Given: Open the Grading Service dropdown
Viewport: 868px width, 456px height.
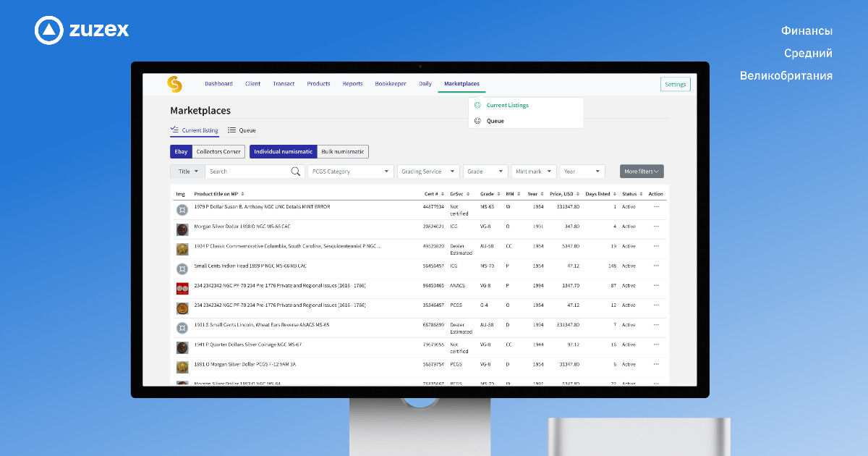Looking at the screenshot, I should click(x=428, y=172).
